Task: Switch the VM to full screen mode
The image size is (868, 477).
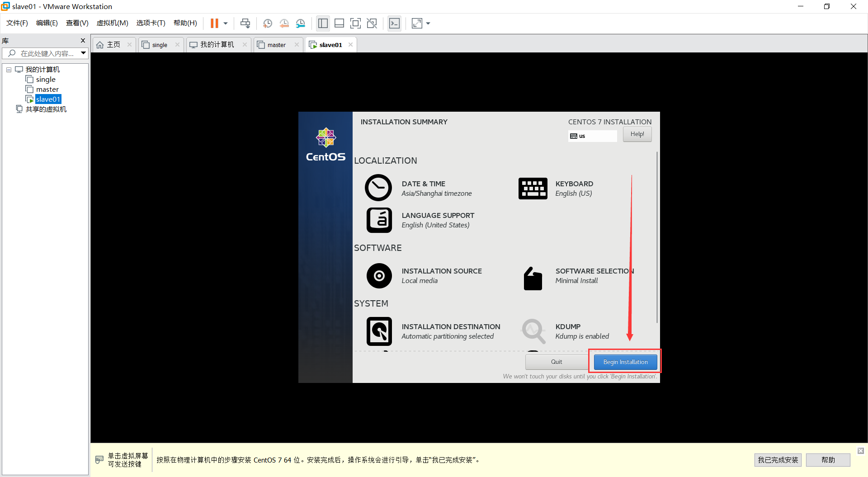Action: [356, 23]
